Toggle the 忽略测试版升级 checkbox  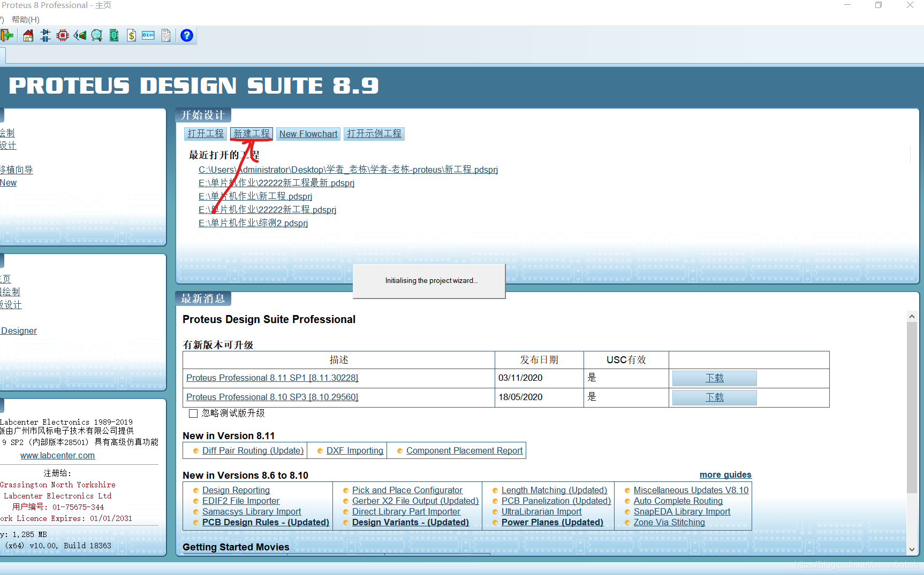tap(193, 413)
